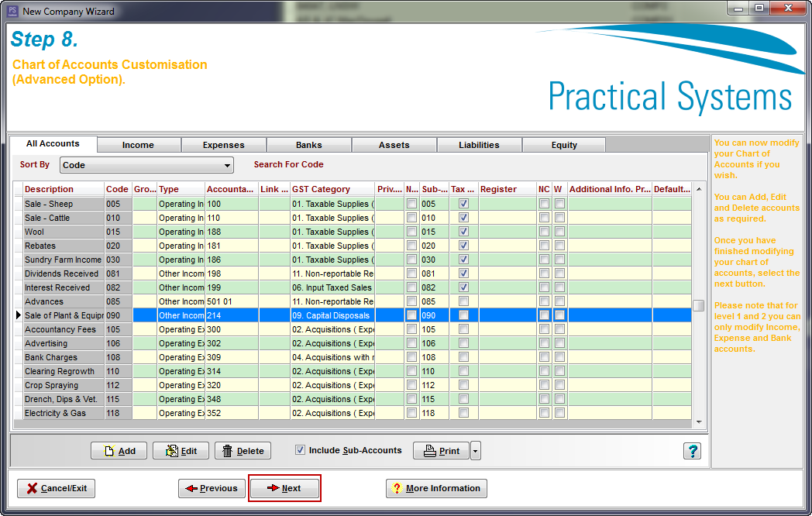Switch to the Equity tab
Viewport: 812px width, 516px height.
click(564, 145)
